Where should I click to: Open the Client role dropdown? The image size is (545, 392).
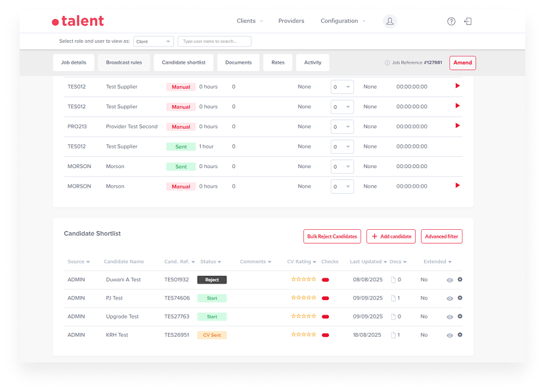[x=154, y=41]
